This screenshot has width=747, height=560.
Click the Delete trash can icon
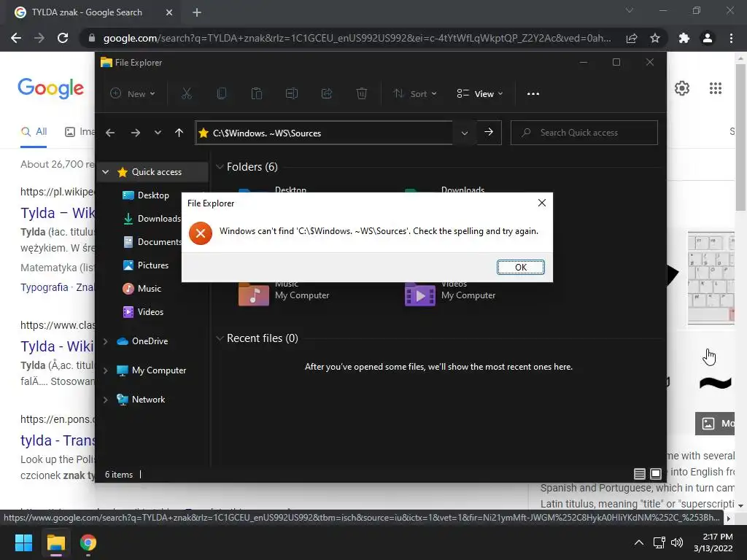362,94
